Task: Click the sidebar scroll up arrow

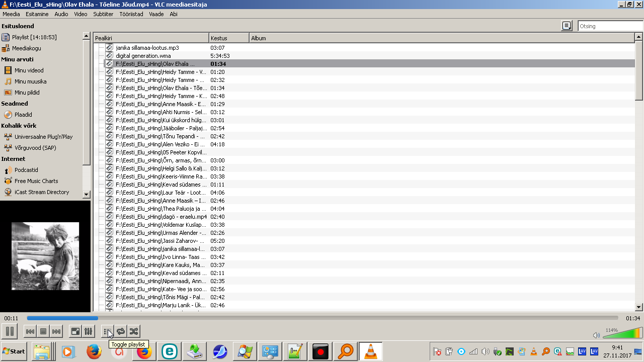Action: pos(86,36)
